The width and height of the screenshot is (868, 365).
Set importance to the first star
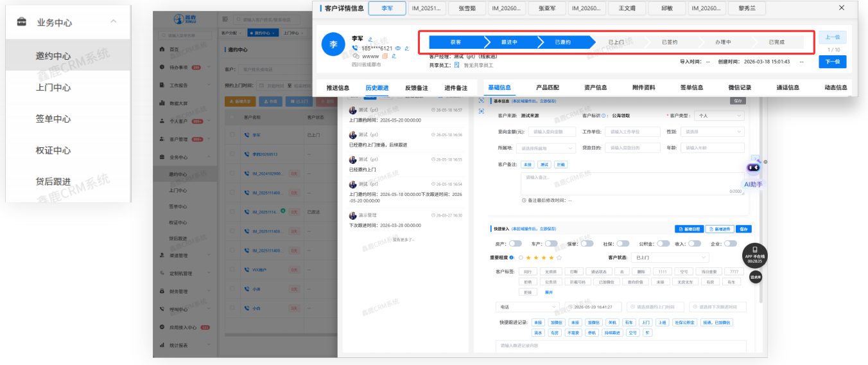pyautogui.click(x=528, y=258)
